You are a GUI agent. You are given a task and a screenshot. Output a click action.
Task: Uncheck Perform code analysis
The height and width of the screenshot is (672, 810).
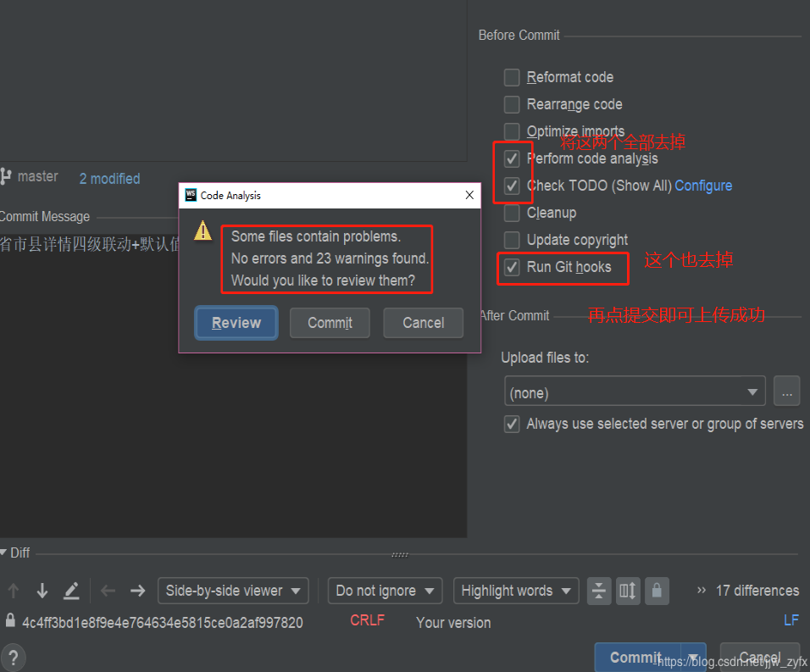point(513,158)
